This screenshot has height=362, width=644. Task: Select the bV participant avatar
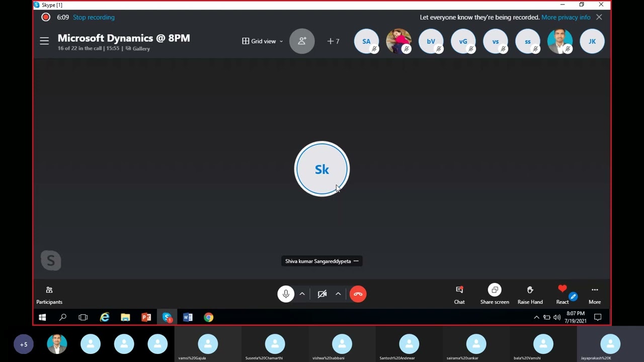431,41
